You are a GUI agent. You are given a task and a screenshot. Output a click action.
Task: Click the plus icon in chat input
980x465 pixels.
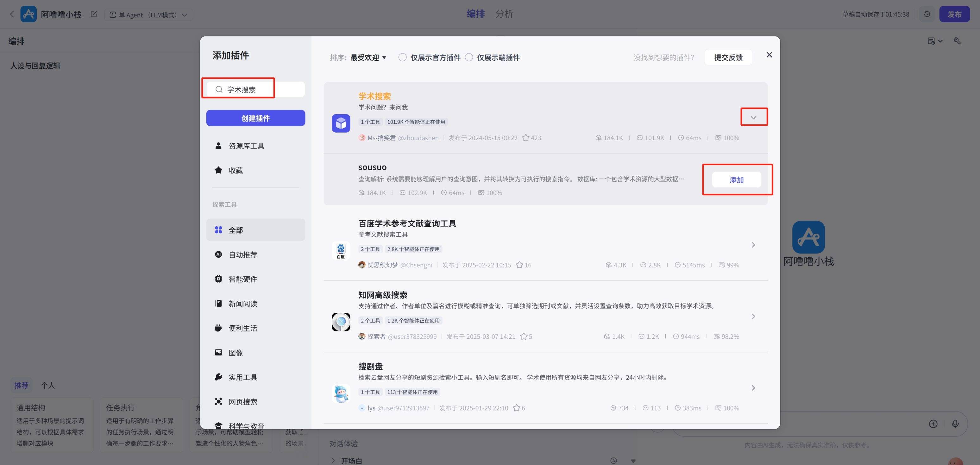pos(933,424)
